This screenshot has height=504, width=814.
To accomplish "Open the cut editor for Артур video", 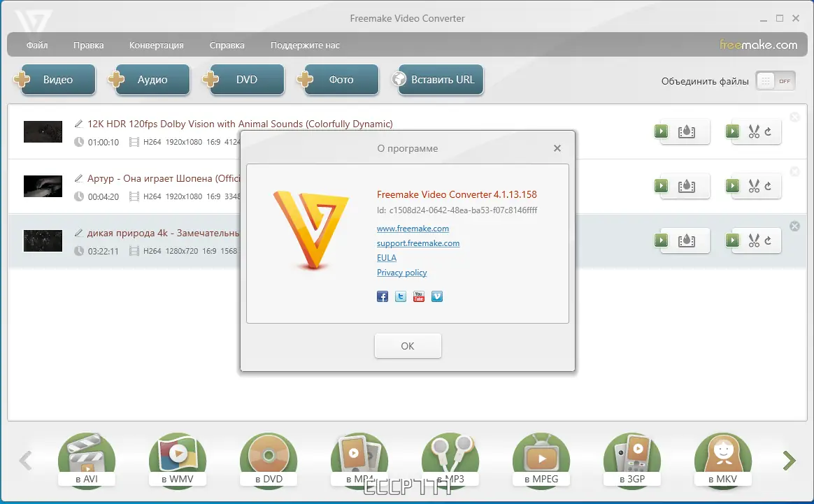I will point(753,186).
